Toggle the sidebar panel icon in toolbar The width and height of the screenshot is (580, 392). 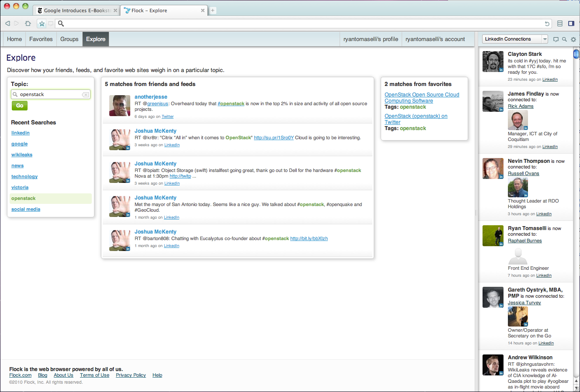[x=571, y=24]
